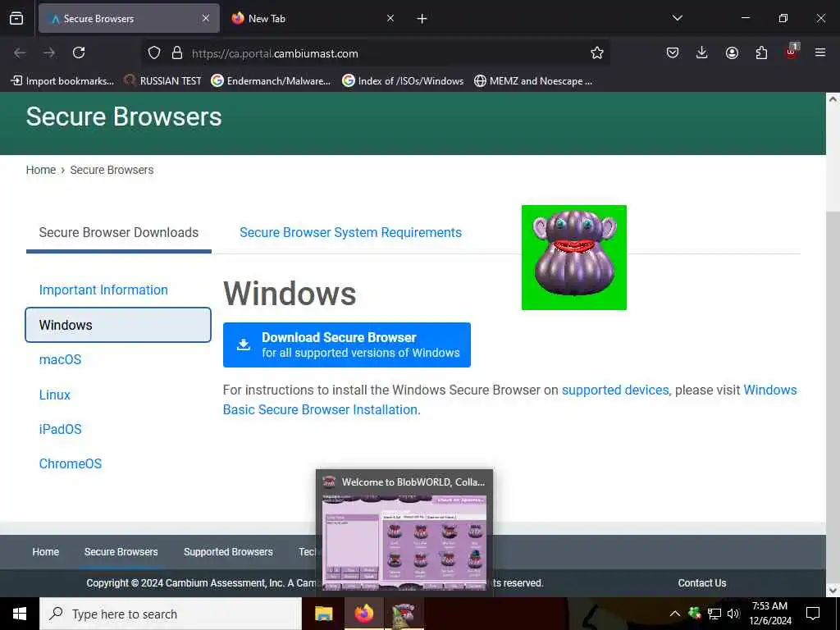Click footer Supported Browsers link

click(x=228, y=552)
